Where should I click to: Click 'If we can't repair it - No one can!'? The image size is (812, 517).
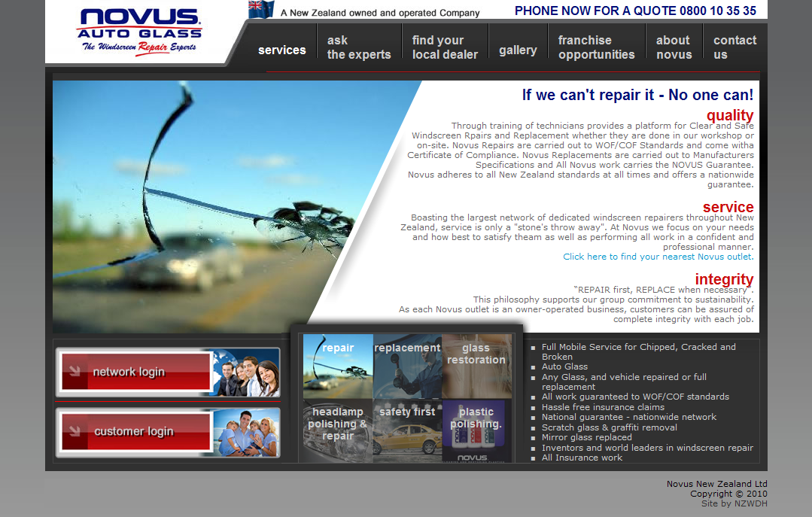637,95
